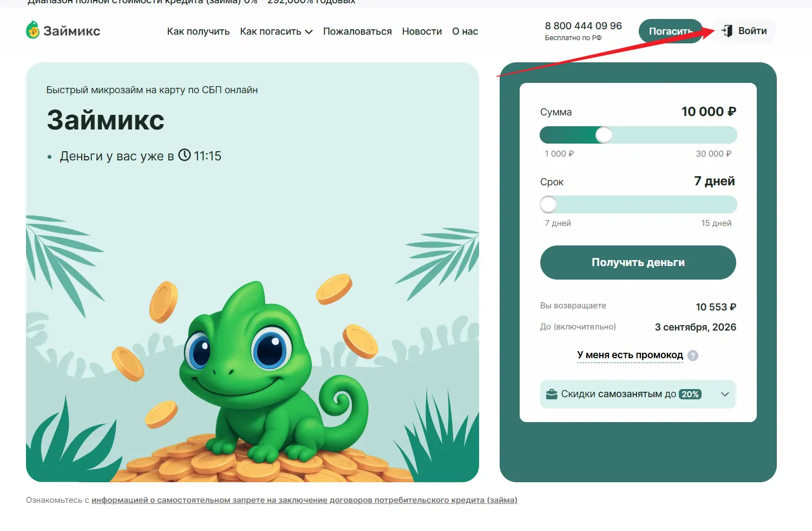
Task: Click the Займикс chameleon logo icon
Action: pos(33,30)
